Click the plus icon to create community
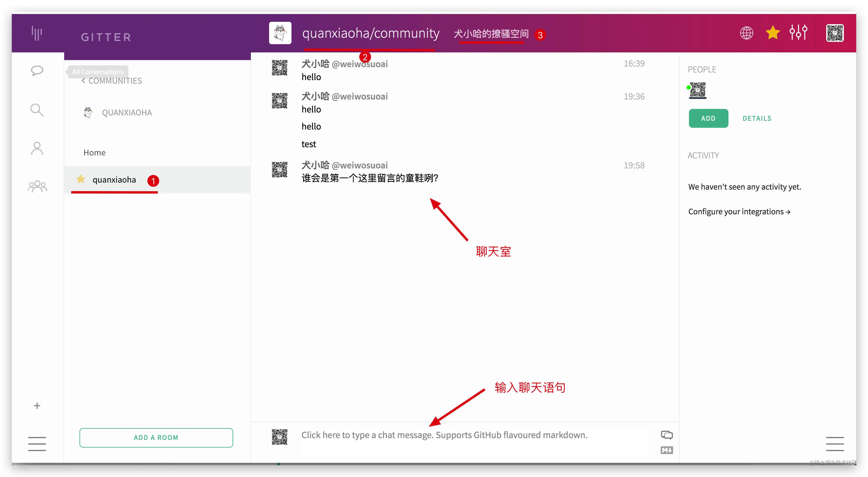Viewport: 868px width, 477px height. point(37,405)
